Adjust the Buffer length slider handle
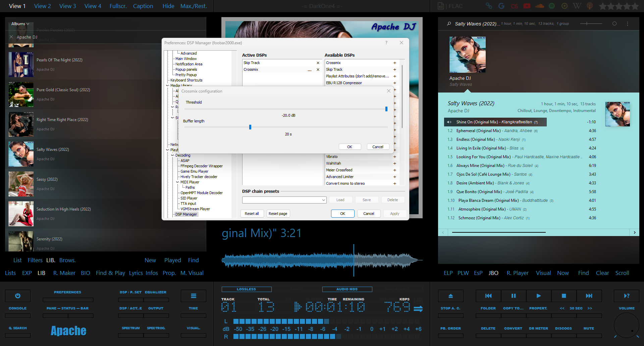Viewport: 644px width, 346px height. click(250, 127)
